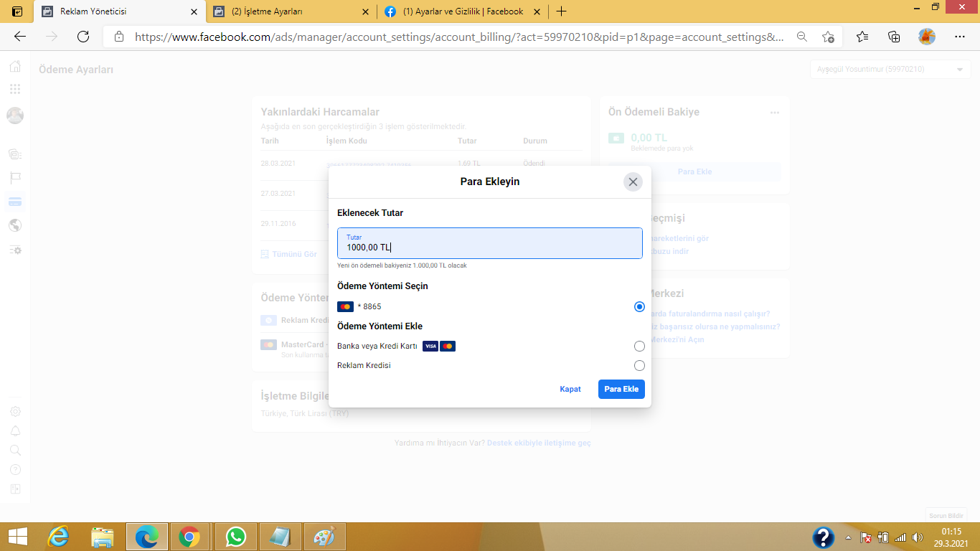This screenshot has width=980, height=551.
Task: Open WhatsApp from the taskbar
Action: (x=235, y=537)
